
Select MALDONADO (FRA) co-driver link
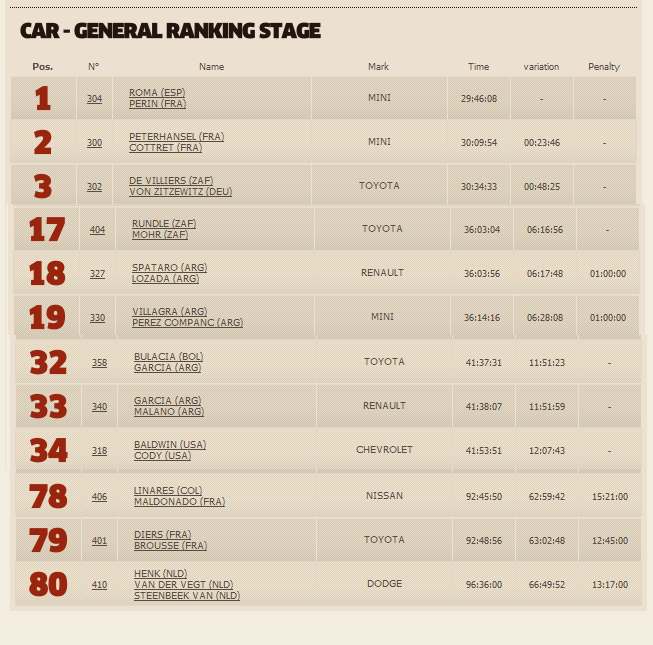tap(179, 502)
